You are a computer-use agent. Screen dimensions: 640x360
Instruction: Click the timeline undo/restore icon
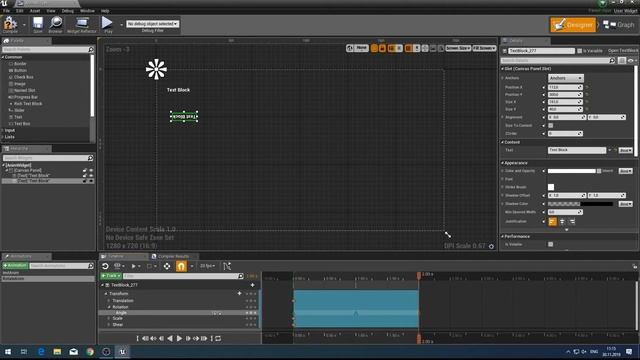pos(105,266)
